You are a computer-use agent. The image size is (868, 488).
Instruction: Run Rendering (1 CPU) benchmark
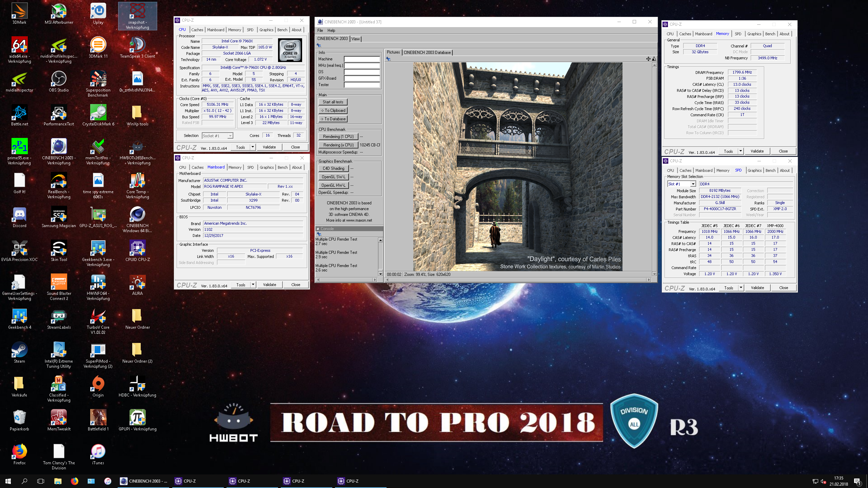[338, 137]
